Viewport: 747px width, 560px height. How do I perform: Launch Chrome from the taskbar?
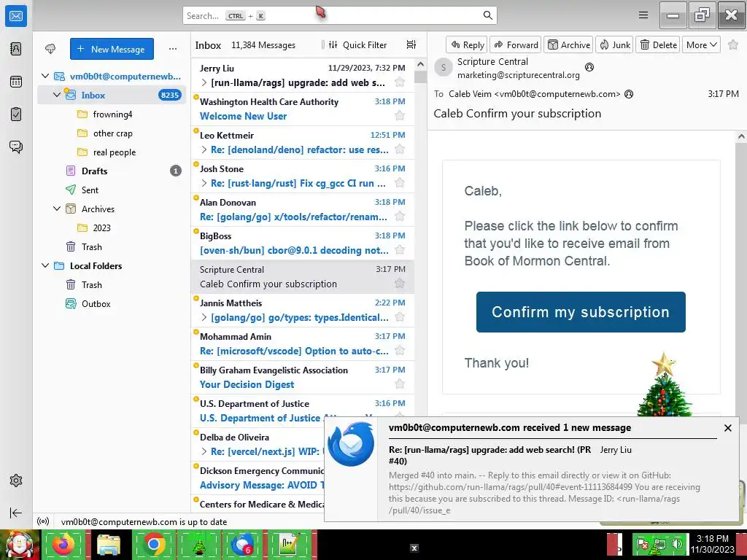pos(153,544)
